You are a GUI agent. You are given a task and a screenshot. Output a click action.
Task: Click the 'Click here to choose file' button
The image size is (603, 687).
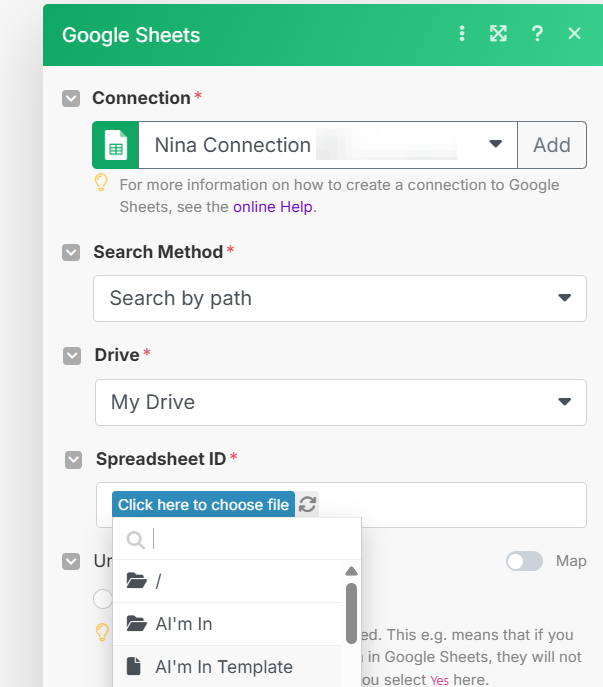pos(203,504)
